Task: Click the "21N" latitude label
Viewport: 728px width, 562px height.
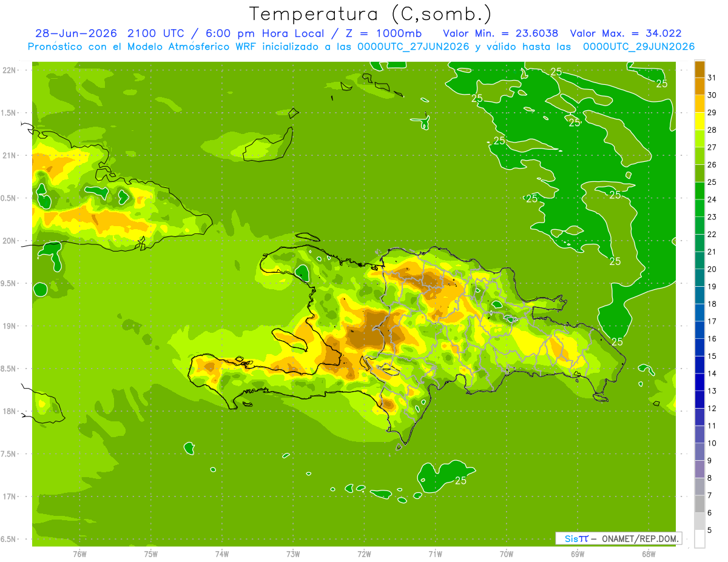Action: pyautogui.click(x=10, y=155)
